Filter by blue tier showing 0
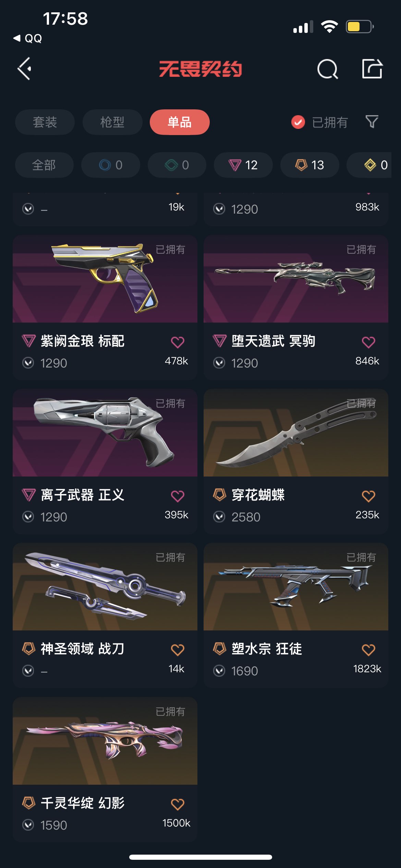The height and width of the screenshot is (868, 401). click(111, 165)
